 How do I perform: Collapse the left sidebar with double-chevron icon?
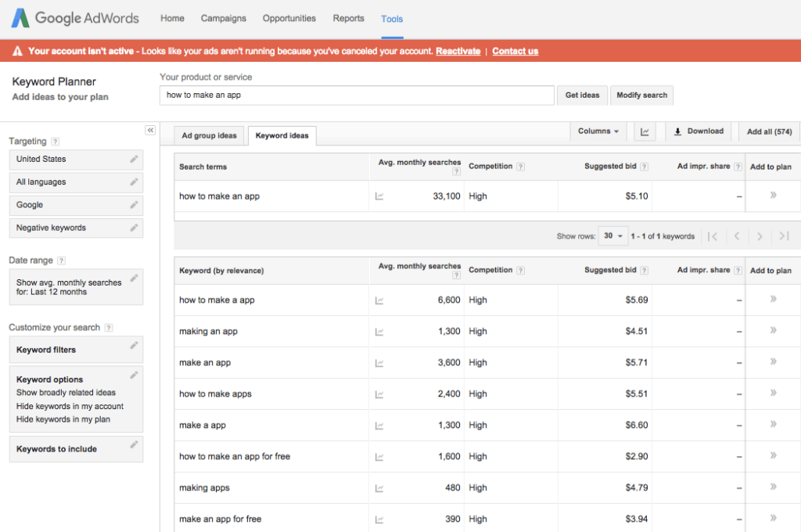[x=150, y=131]
